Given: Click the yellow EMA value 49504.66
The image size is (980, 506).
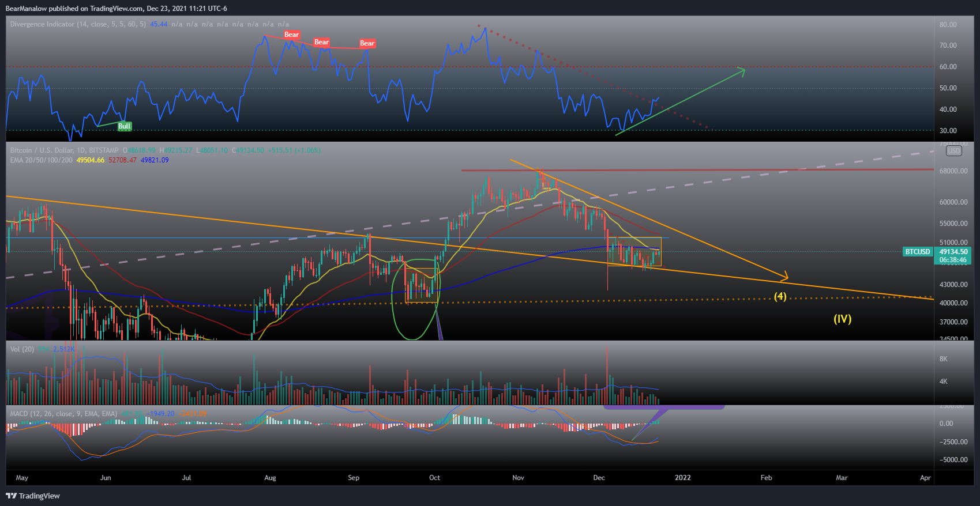Looking at the screenshot, I should (x=91, y=160).
